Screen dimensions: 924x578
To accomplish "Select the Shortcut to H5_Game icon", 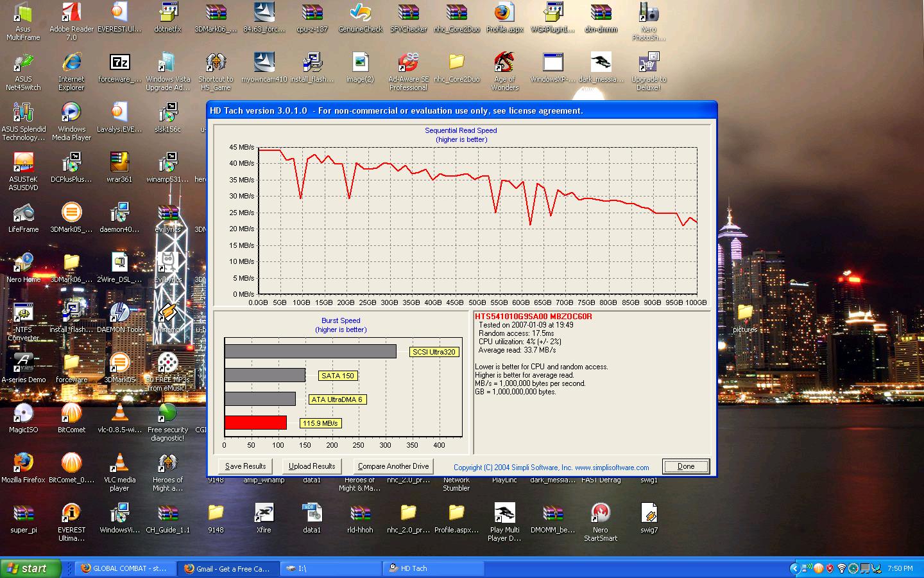I will 216,71.
